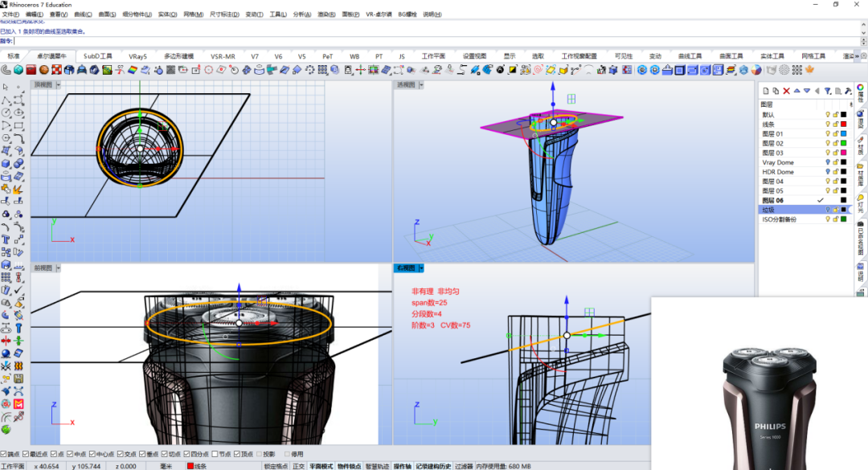Delete layer using the red X icon
This screenshot has width=868, height=470.
pos(787,91)
